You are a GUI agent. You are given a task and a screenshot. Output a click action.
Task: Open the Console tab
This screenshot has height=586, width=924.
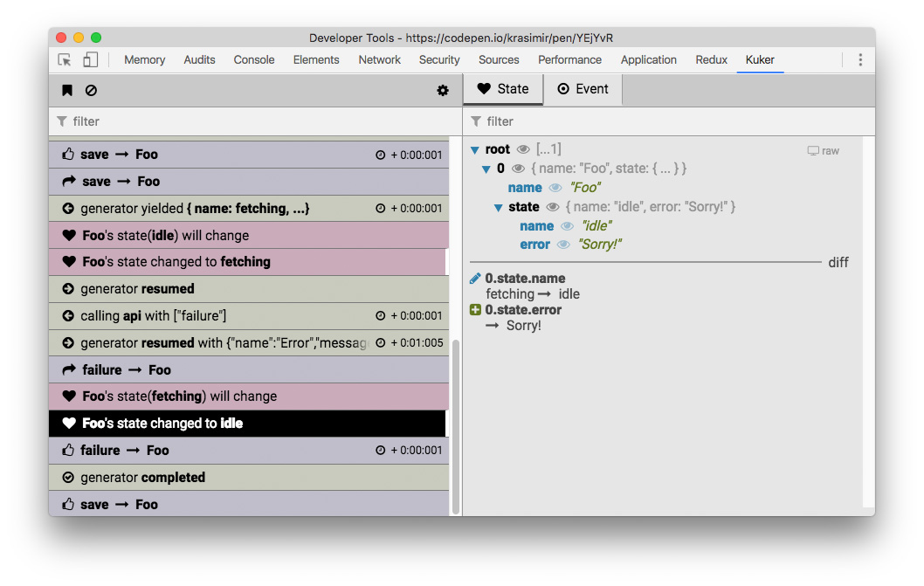coord(254,59)
